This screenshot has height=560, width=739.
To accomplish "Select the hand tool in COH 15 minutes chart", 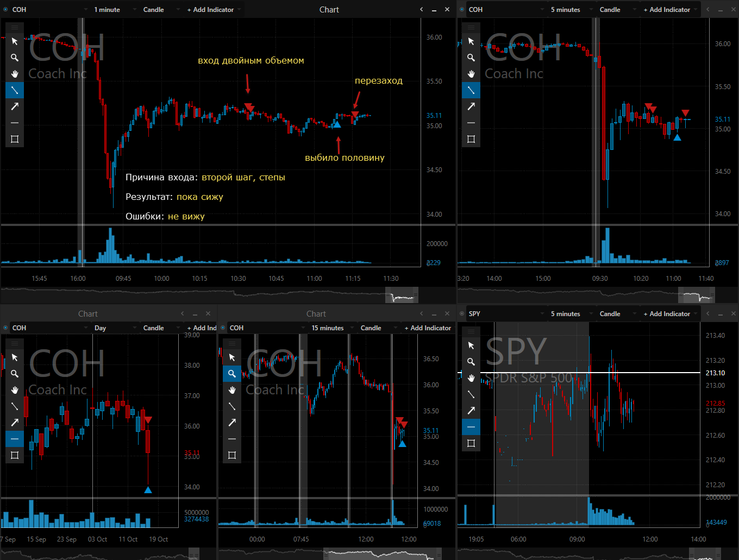I will point(232,390).
